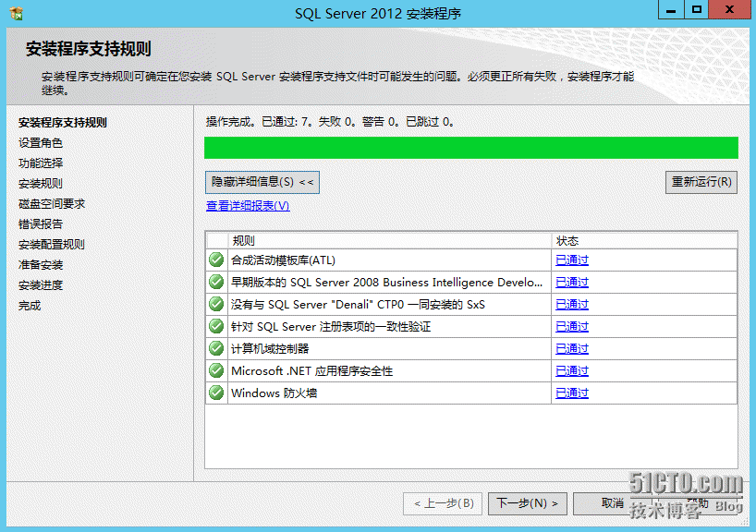Screen dimensions: 756x532
Task: Minimize the SQL Server 2012 安装程序 window
Action: coord(671,9)
